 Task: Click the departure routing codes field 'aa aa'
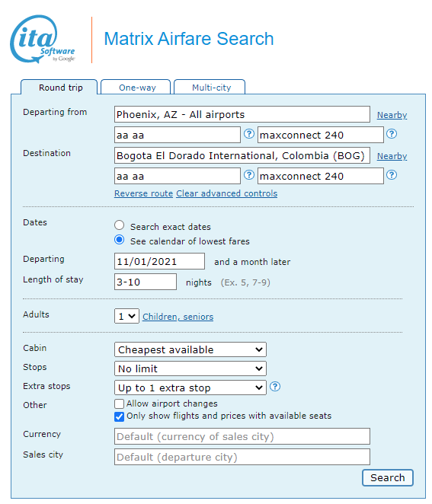(178, 135)
